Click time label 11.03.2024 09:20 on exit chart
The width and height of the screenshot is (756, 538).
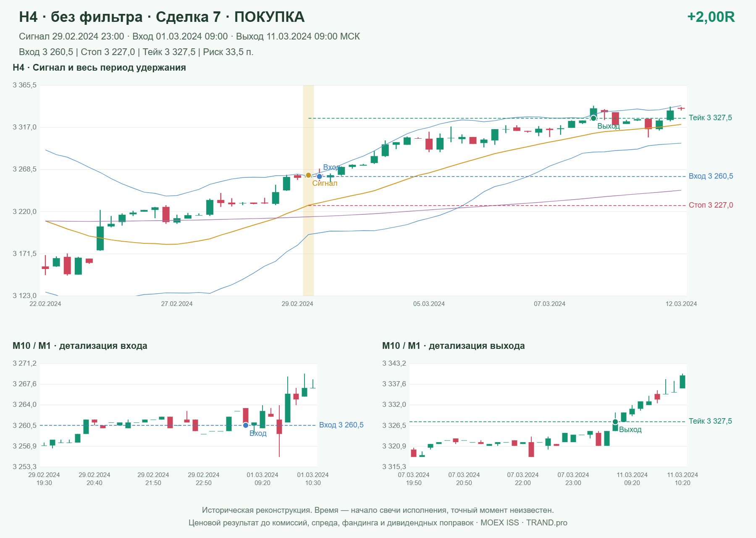pos(632,479)
